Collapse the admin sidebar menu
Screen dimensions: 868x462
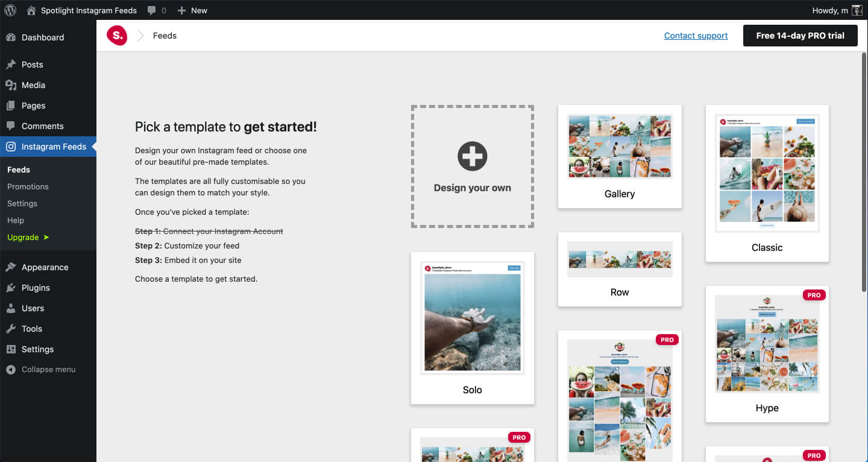pyautogui.click(x=39, y=369)
